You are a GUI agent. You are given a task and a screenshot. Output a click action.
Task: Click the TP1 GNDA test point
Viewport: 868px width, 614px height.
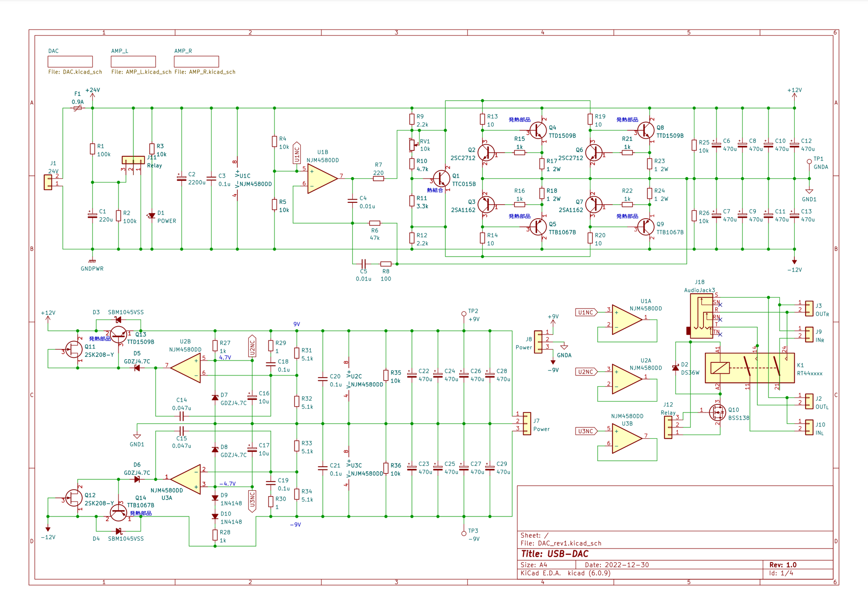pyautogui.click(x=809, y=162)
